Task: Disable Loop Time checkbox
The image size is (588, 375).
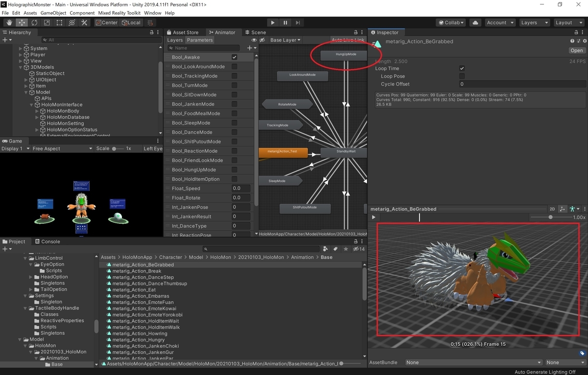Action: 462,69
